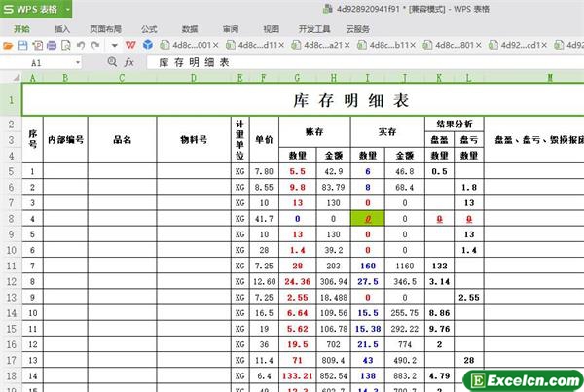This screenshot has height=392, width=584.
Task: Close the 4d8c...801 document tab
Action: point(479,45)
